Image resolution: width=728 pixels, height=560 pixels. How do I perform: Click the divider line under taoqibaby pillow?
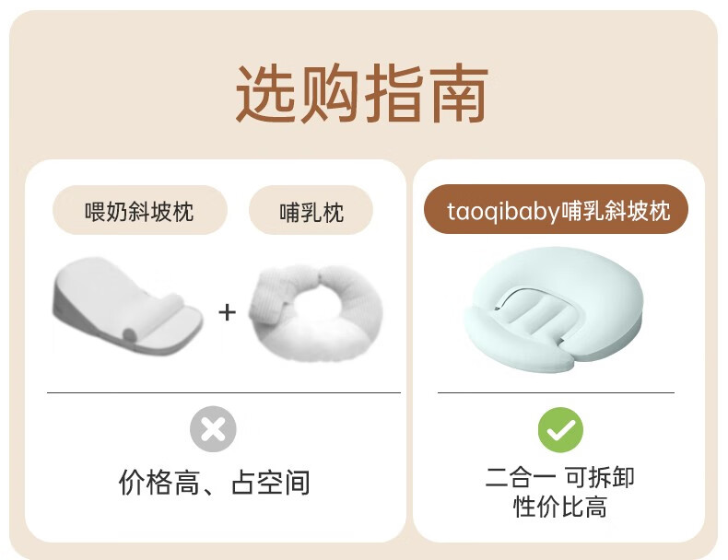[556, 392]
